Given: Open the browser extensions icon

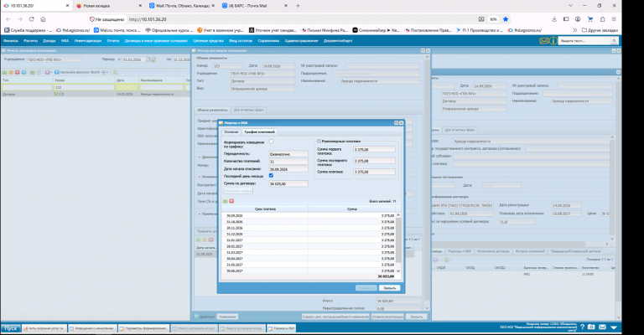Looking at the screenshot, I should pos(603,19).
